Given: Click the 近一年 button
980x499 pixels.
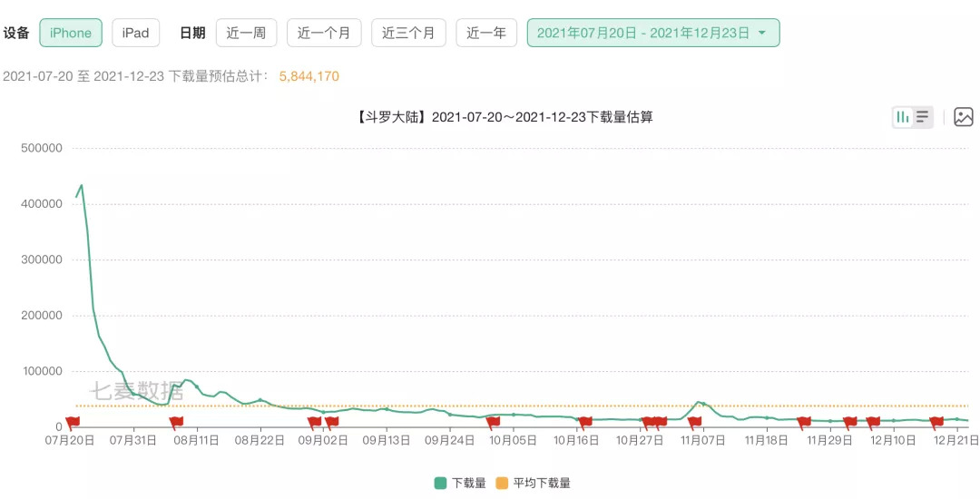Looking at the screenshot, I should (486, 33).
